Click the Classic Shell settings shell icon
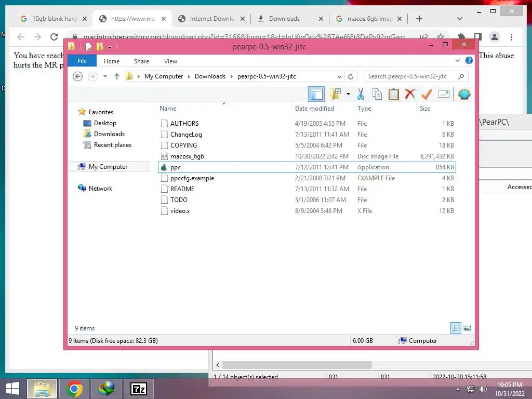532x399 pixels. (x=464, y=94)
